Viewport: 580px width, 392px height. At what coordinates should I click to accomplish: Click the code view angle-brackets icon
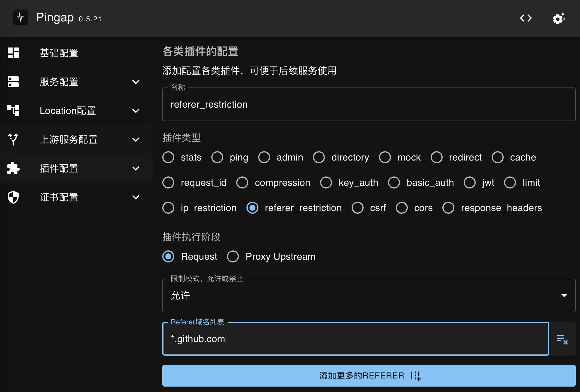click(x=525, y=18)
